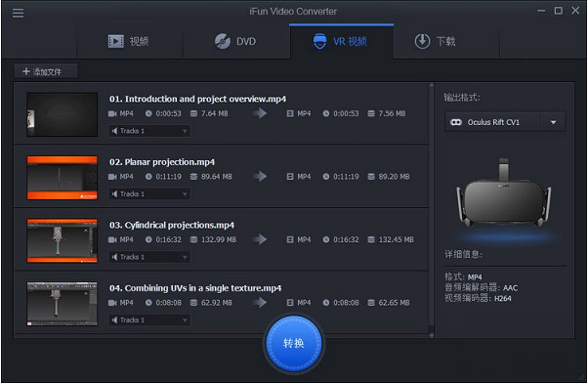The height and width of the screenshot is (384, 588).
Task: Click source size icon beside 132.99 MB
Action: tap(193, 239)
